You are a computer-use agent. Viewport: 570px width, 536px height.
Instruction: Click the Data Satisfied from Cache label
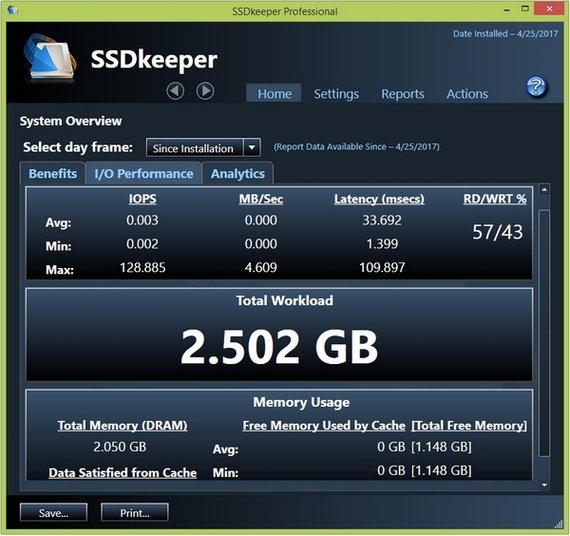coord(123,473)
